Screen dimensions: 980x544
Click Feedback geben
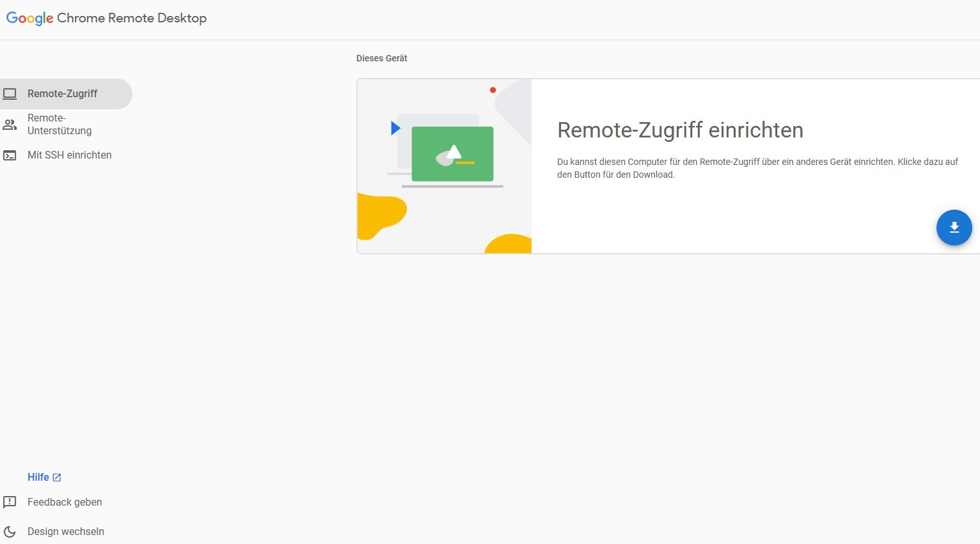65,502
